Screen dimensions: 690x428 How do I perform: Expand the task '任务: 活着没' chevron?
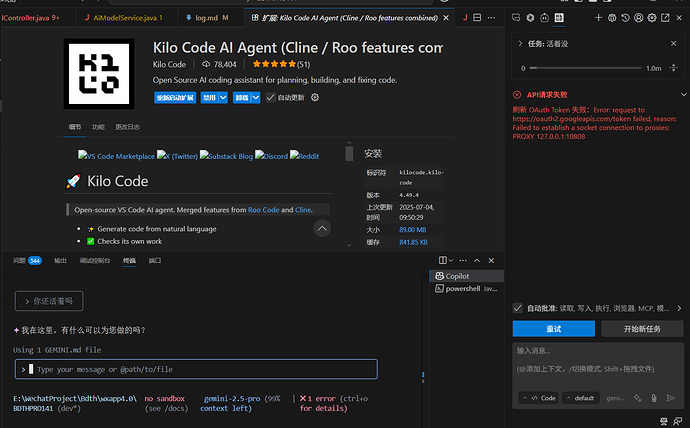[x=520, y=43]
